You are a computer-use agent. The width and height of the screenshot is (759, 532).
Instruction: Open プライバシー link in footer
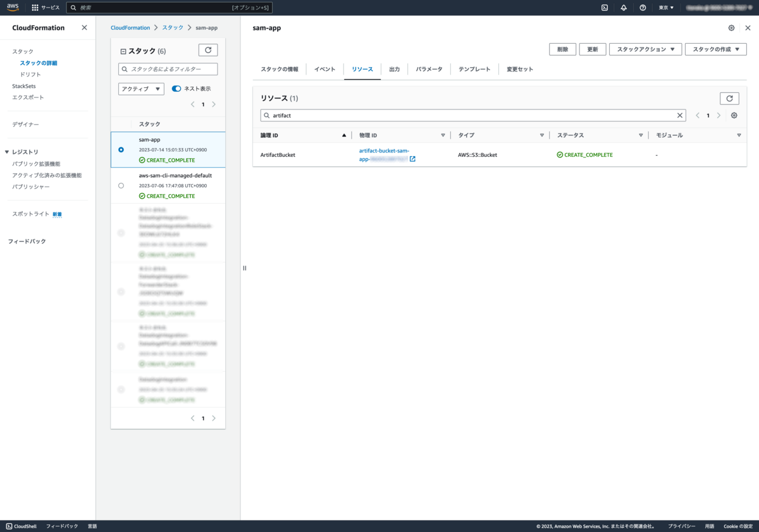pos(682,526)
